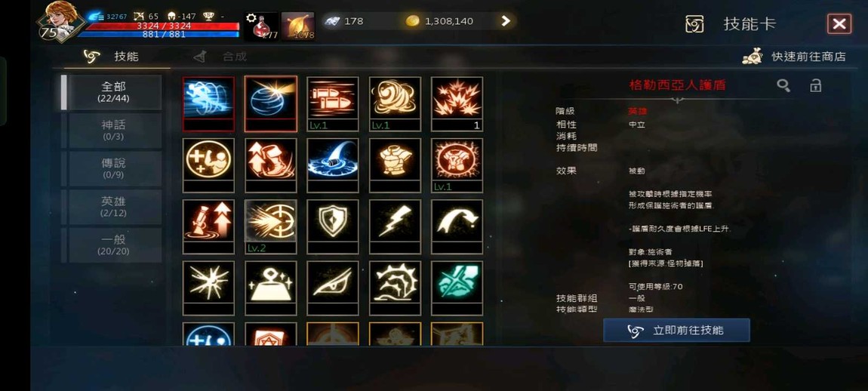Screen dimensions: 868x391
Task: Filter by 英雄 (2/12) category
Action: (113, 207)
